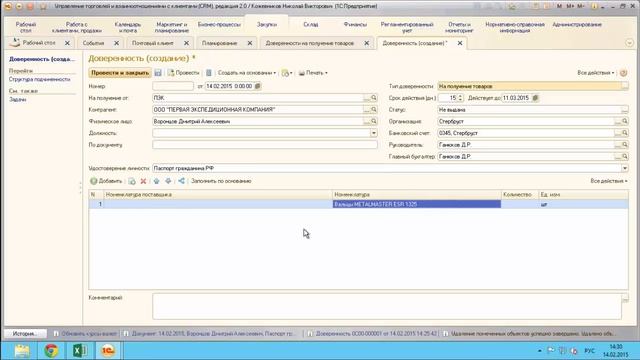The width and height of the screenshot is (640, 360).
Task: Search magnifier in На получение от field
Action: point(374,98)
